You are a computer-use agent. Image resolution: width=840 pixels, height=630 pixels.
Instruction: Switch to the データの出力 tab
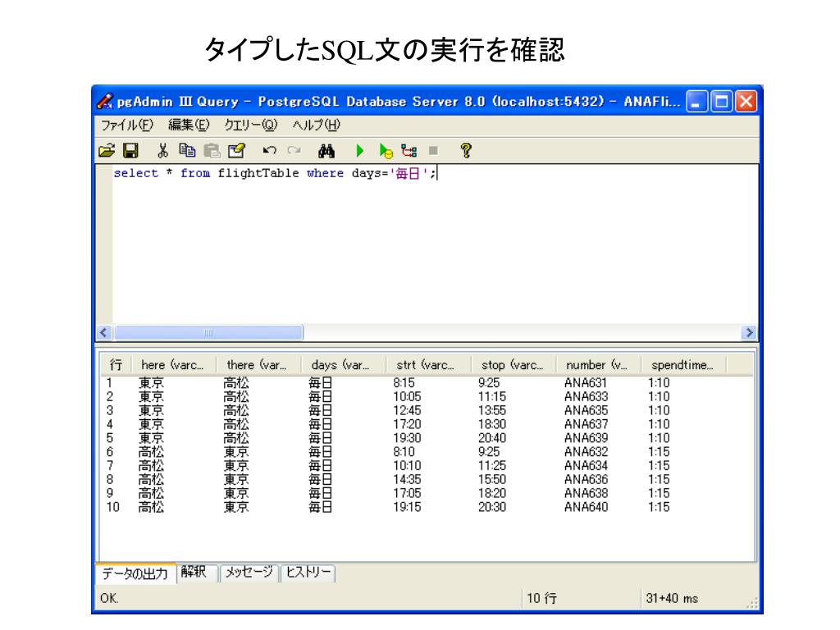click(135, 573)
